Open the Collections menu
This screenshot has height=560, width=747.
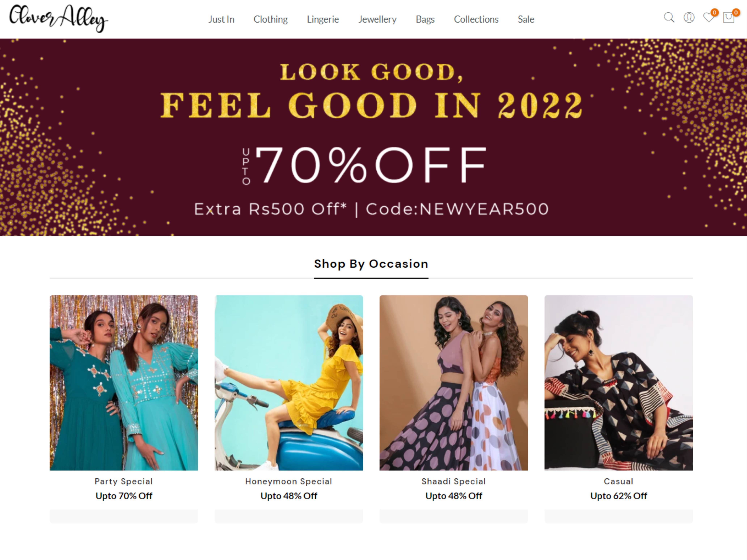(x=476, y=19)
